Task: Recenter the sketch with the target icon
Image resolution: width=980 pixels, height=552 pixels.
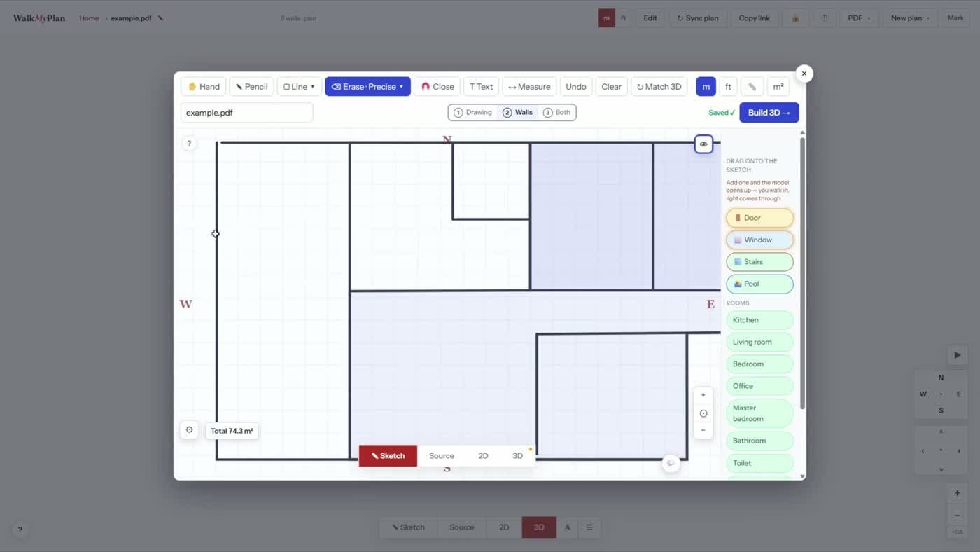Action: (703, 413)
